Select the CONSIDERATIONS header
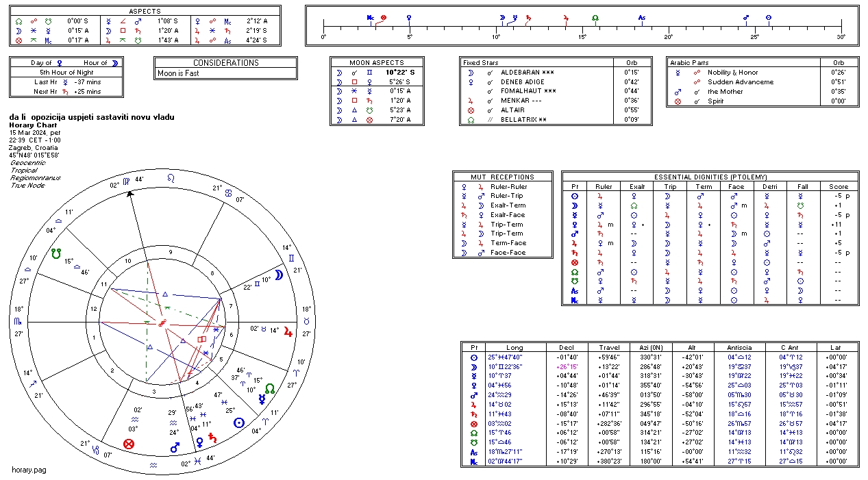868x480 pixels. coord(225,62)
